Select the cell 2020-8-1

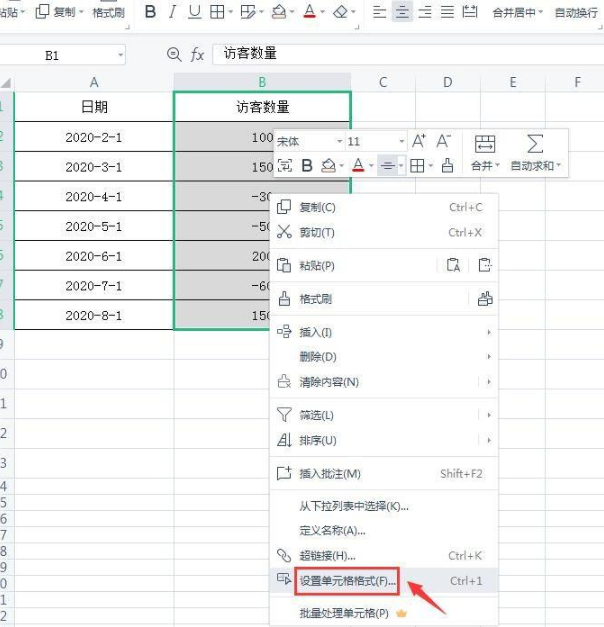(94, 315)
